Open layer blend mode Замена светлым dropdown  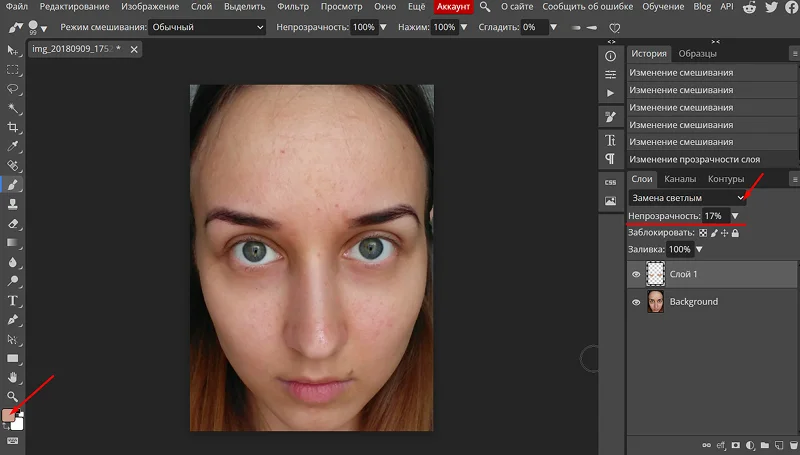click(687, 198)
